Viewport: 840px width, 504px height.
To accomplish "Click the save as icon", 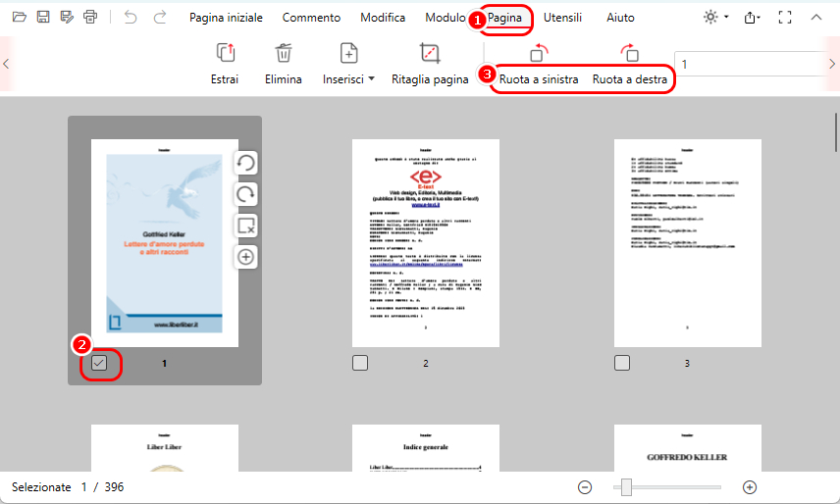I will (x=67, y=17).
